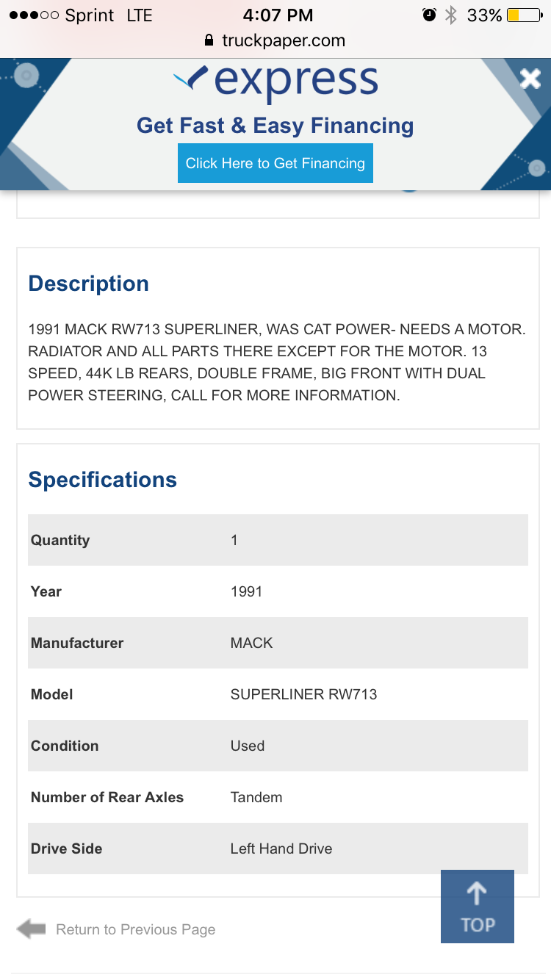
Task: Tap the TOP scroll-up arrow button
Action: click(478, 906)
